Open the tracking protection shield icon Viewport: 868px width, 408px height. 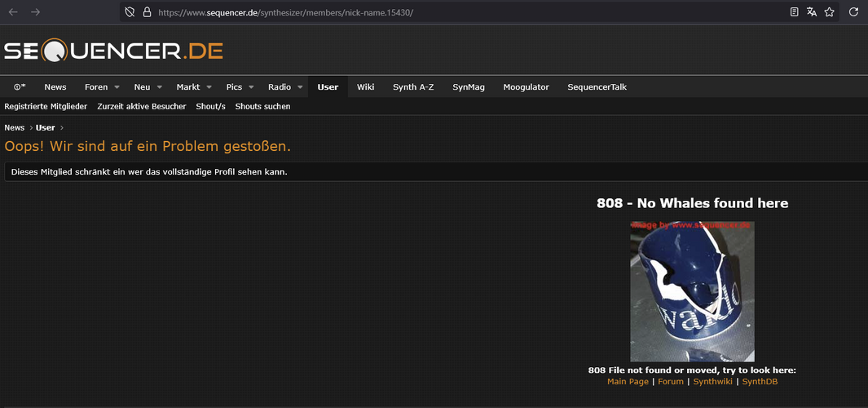tap(130, 11)
